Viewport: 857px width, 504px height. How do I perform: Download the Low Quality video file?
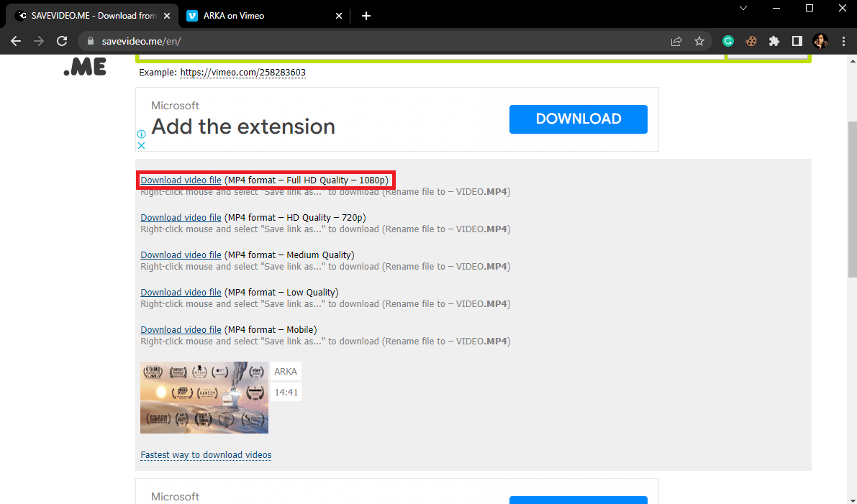click(181, 292)
